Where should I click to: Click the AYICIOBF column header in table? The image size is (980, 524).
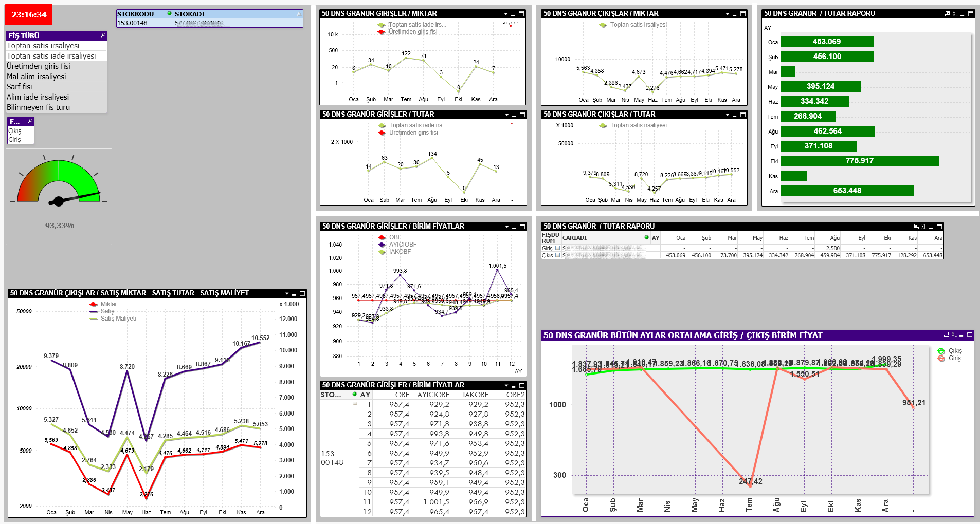[433, 395]
